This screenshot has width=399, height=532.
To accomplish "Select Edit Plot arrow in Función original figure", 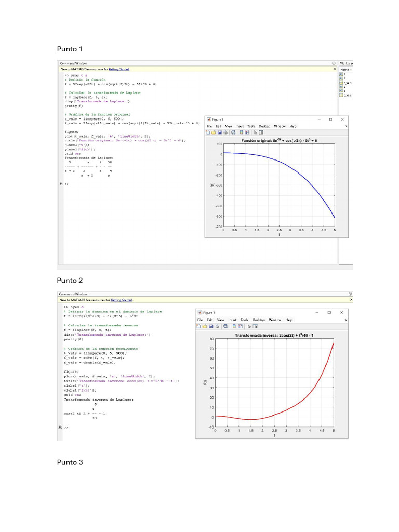I will [x=255, y=132].
